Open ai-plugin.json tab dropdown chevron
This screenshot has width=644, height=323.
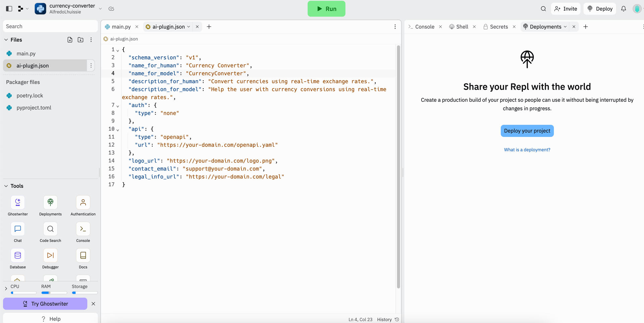tap(189, 27)
